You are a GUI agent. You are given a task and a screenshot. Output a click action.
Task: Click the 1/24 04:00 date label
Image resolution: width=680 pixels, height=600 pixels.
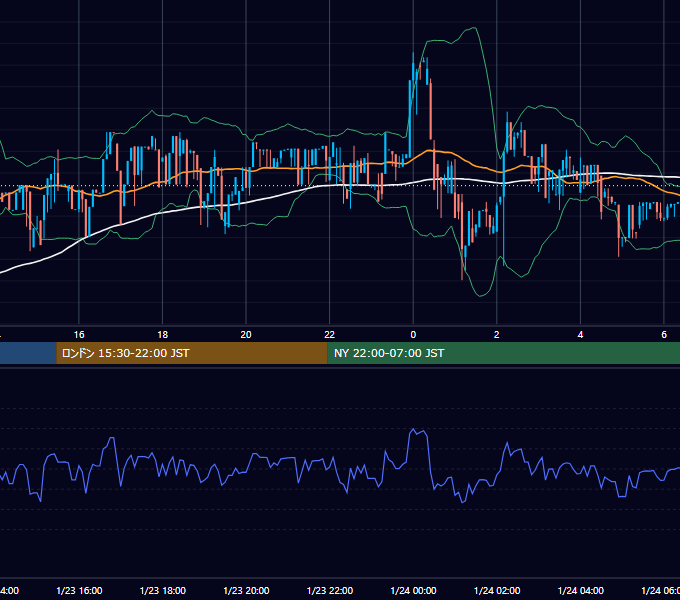pos(581,591)
